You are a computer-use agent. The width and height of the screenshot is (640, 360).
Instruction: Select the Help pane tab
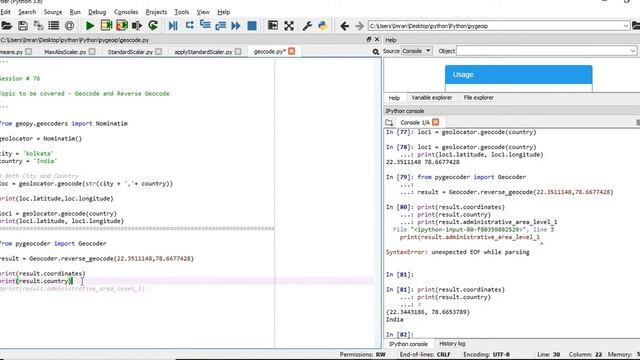tap(394, 98)
